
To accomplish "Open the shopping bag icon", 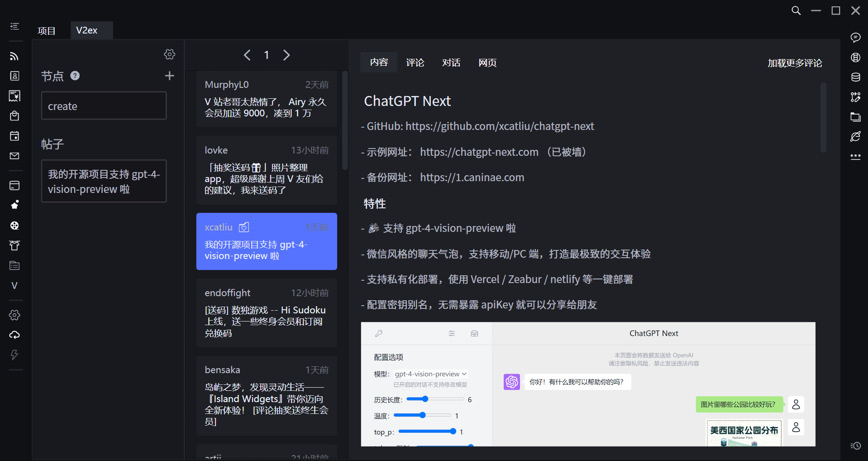I will coord(14,116).
